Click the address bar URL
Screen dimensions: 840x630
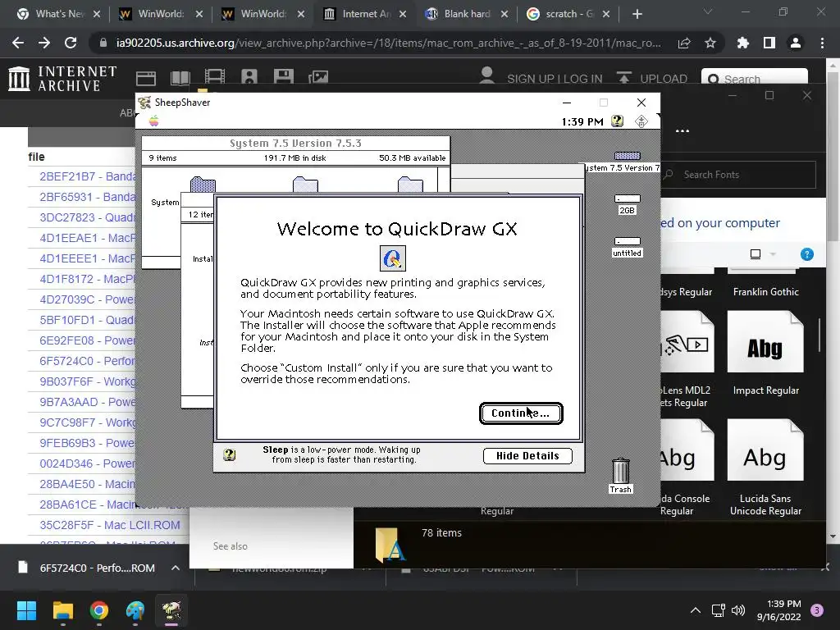coord(388,43)
